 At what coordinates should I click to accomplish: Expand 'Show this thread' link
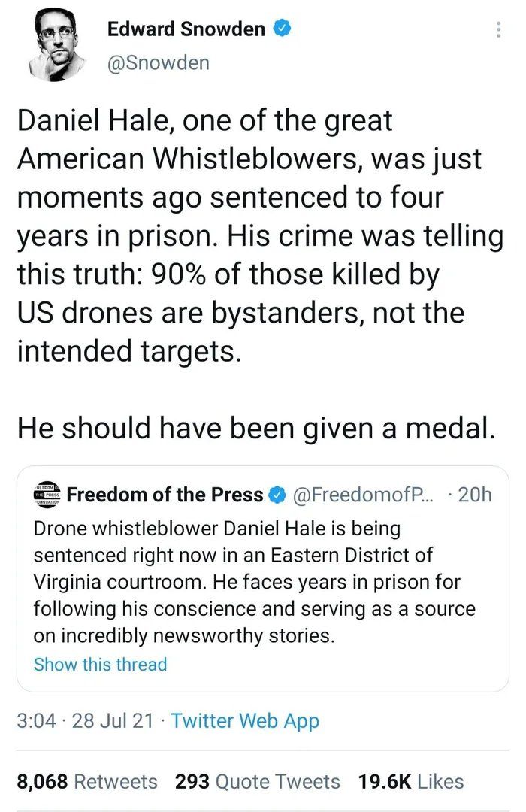(100, 664)
